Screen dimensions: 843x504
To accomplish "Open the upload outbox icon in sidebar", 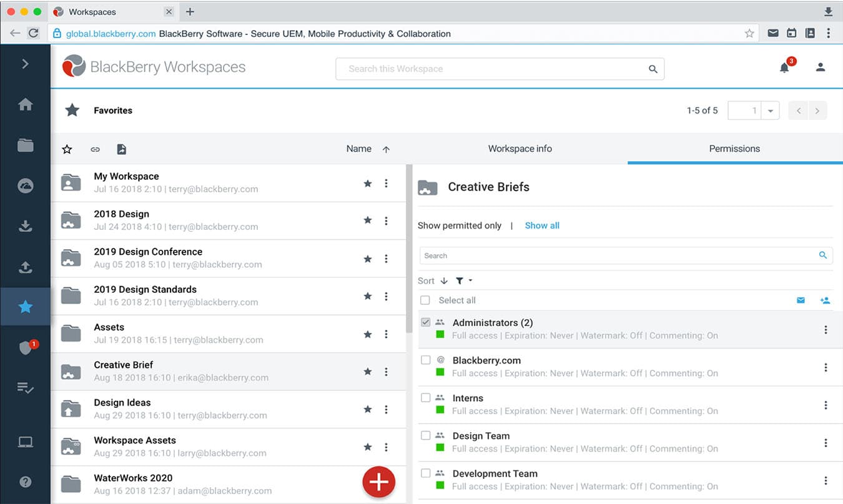I will (26, 267).
